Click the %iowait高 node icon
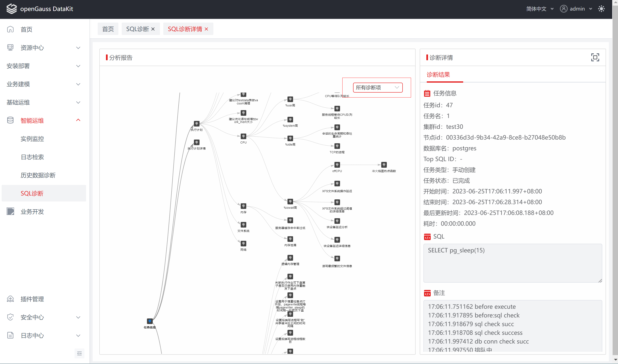618x364 pixels. 290,201
